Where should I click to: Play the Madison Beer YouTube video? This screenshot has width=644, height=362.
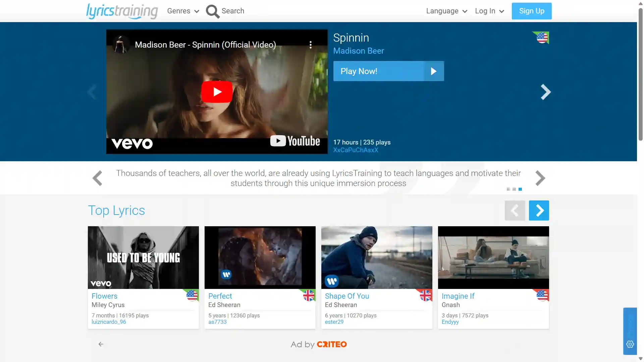point(217,92)
